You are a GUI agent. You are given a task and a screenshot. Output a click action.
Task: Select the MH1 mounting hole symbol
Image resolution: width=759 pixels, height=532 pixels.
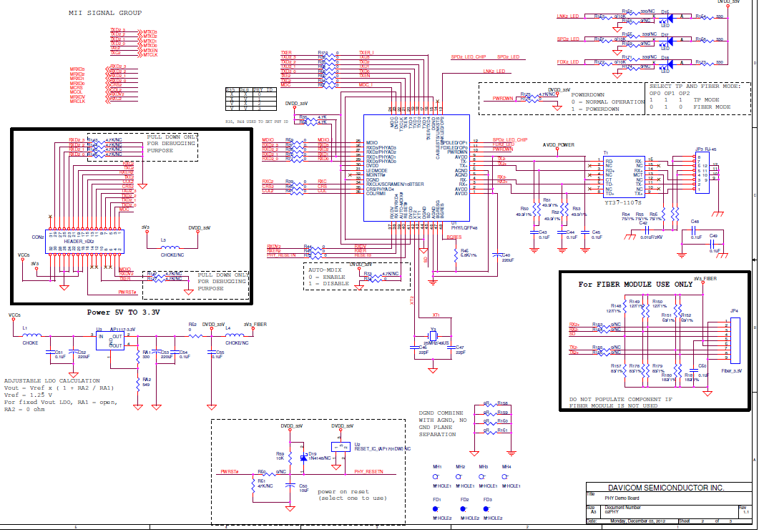pyautogui.click(x=437, y=477)
